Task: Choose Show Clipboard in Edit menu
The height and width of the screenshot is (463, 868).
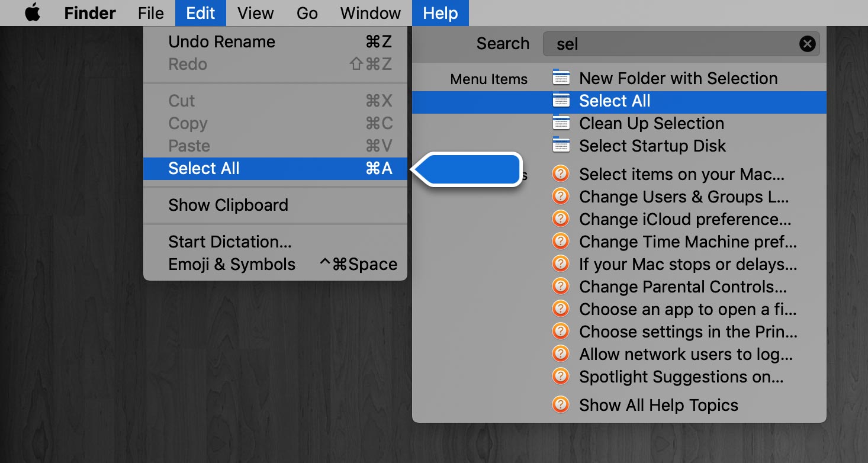Action: tap(228, 205)
